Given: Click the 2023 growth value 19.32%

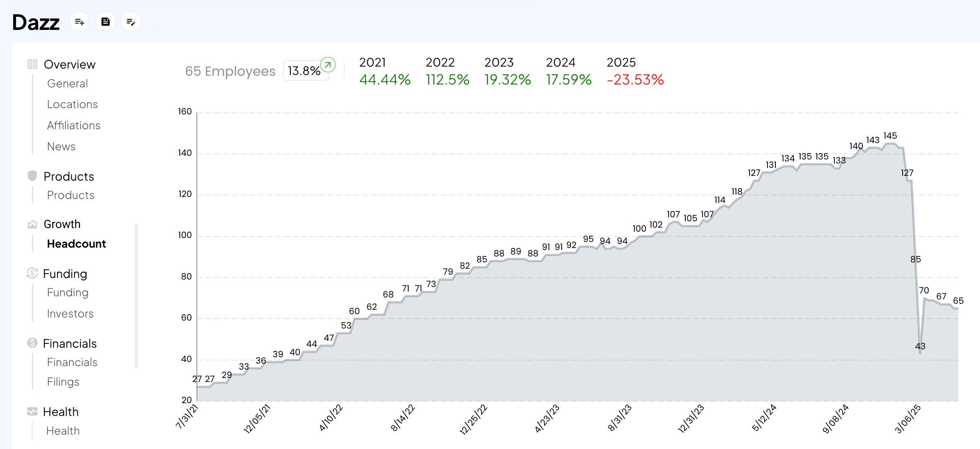Looking at the screenshot, I should tap(508, 80).
